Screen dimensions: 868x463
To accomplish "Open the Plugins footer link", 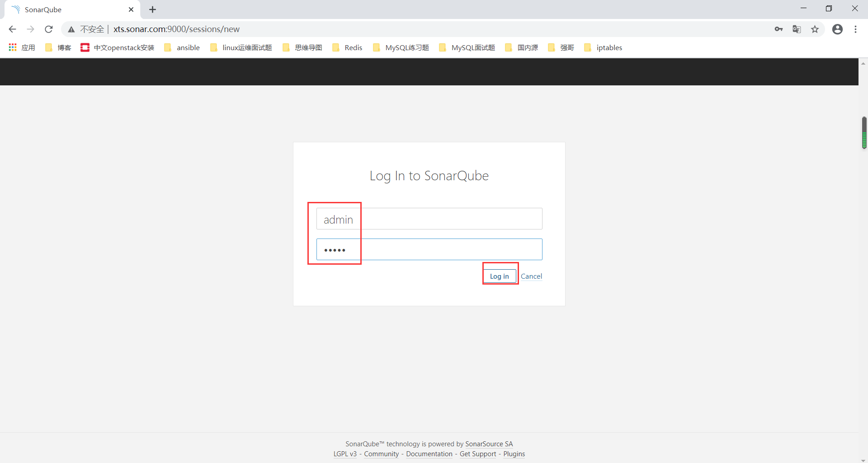I will [514, 454].
